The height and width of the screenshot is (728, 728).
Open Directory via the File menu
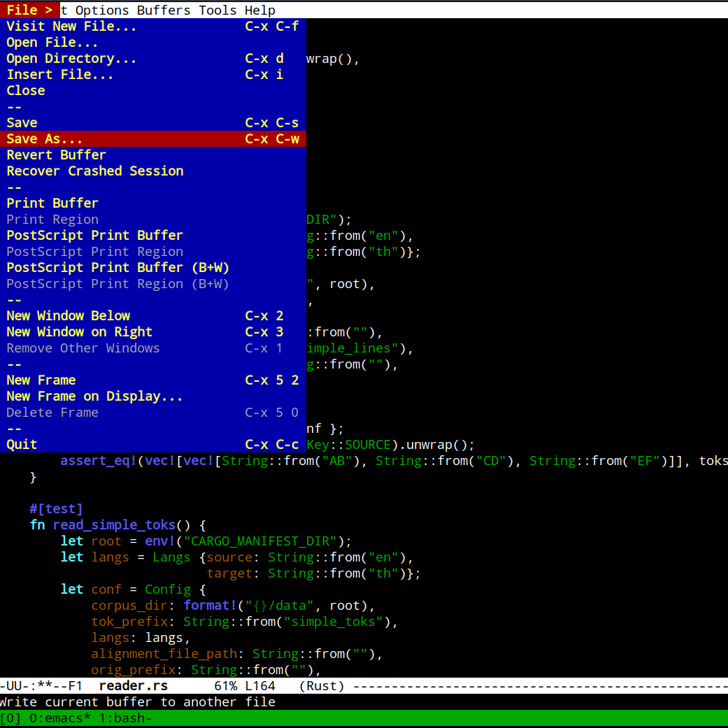(x=71, y=59)
